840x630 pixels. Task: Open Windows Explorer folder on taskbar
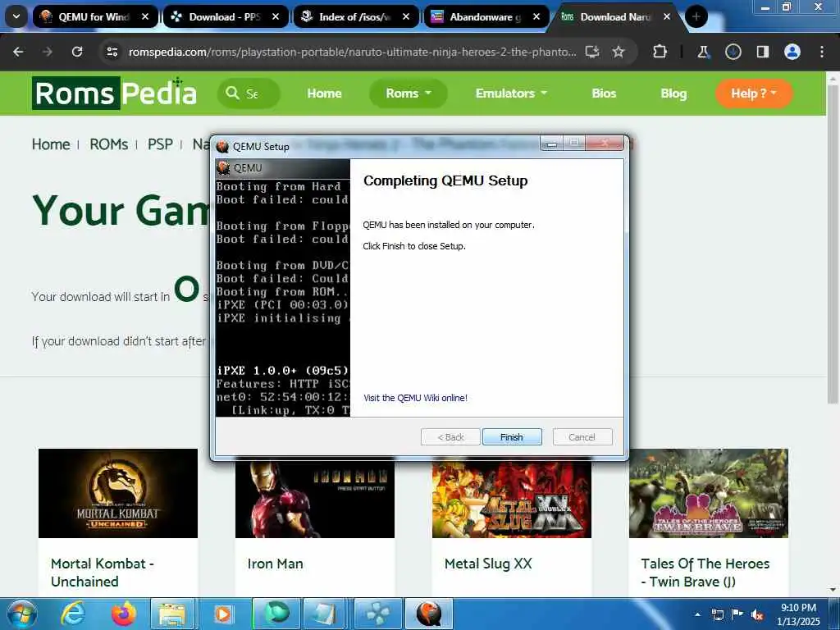click(x=171, y=614)
